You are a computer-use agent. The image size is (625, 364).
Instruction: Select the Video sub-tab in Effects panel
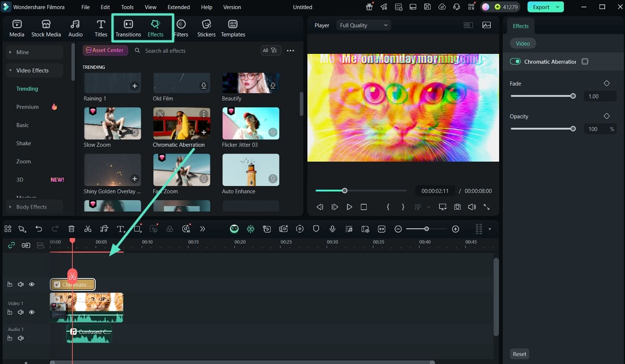(523, 43)
